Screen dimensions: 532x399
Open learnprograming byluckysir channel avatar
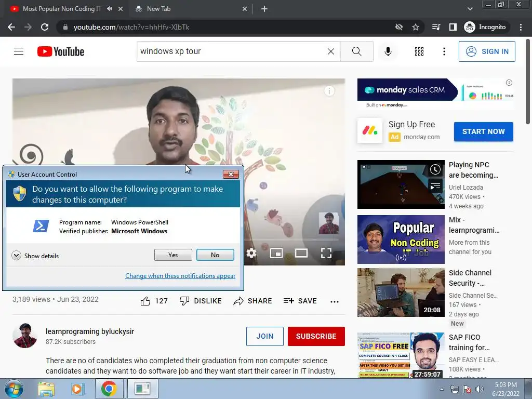(25, 336)
